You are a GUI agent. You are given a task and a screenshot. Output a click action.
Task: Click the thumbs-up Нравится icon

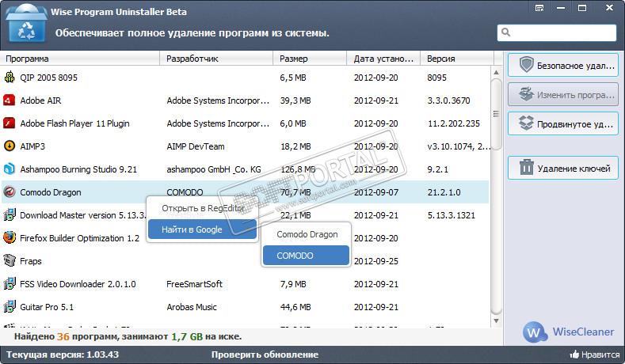click(x=574, y=354)
